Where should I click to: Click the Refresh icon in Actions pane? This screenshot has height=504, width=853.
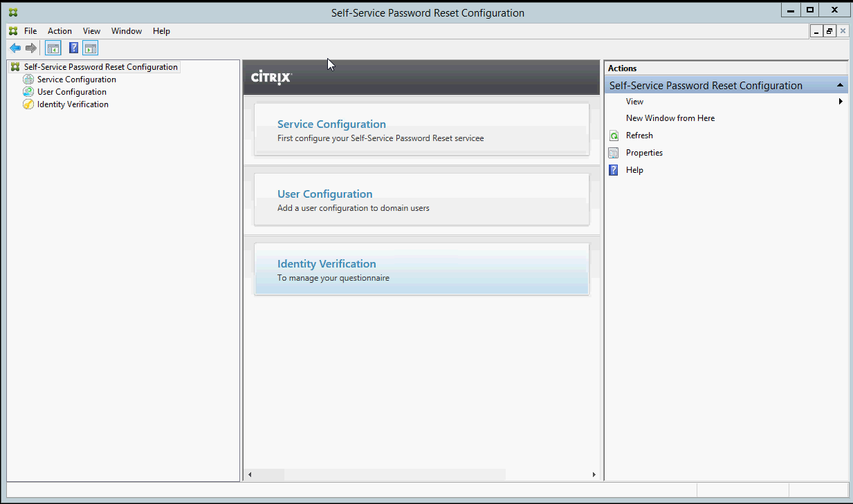(614, 136)
